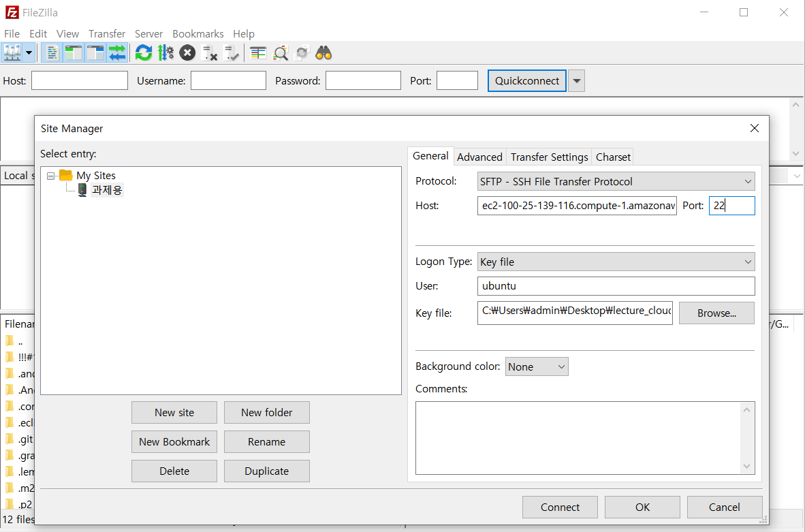Click the Rename button

(x=266, y=441)
